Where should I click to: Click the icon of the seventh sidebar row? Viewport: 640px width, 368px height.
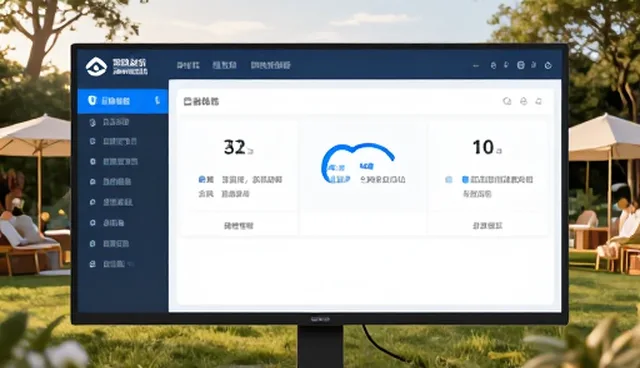pos(93,223)
